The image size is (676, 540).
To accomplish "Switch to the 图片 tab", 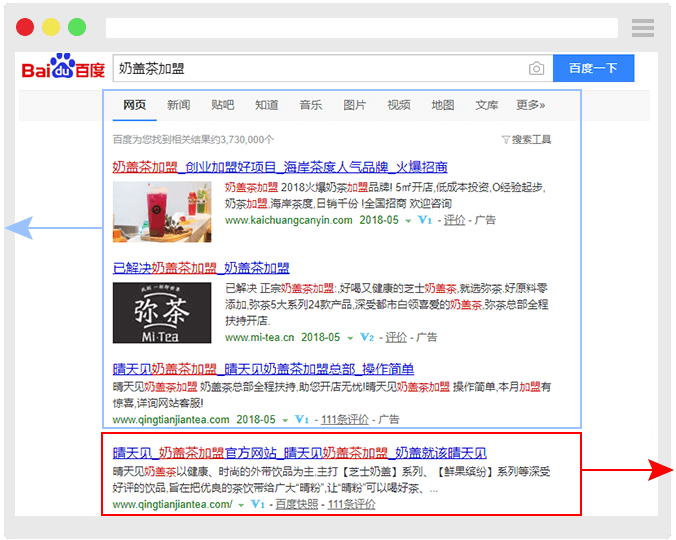I will (x=355, y=105).
